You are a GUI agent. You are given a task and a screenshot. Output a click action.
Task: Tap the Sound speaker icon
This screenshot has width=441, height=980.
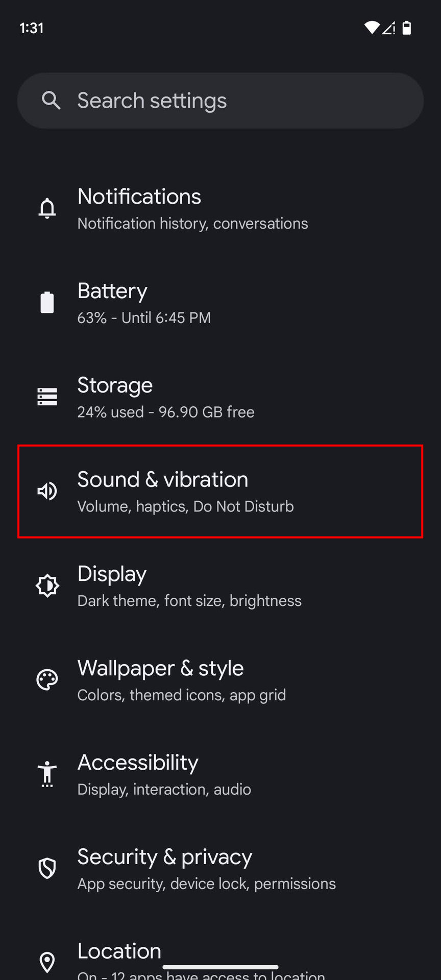pos(47,491)
